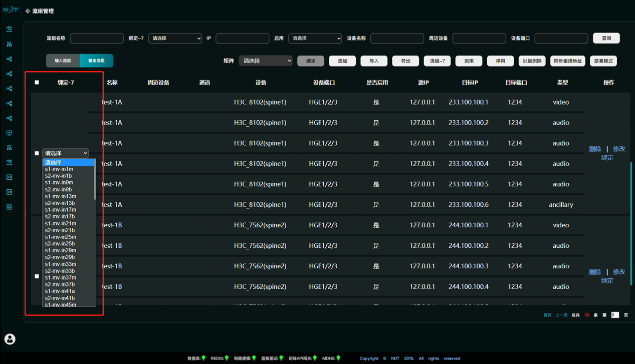The height and width of the screenshot is (364, 635).
Task: Click the topmost sidebar icon below the logo
Action: (x=10, y=30)
